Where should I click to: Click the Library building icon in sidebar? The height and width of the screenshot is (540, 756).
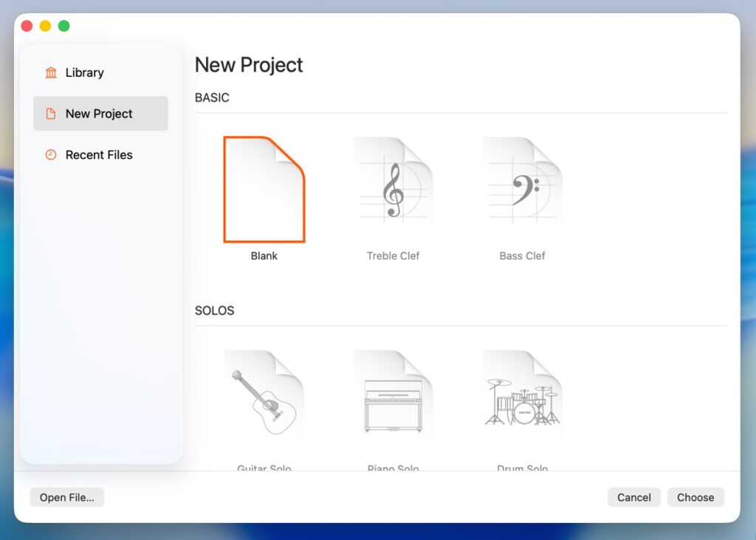click(51, 72)
